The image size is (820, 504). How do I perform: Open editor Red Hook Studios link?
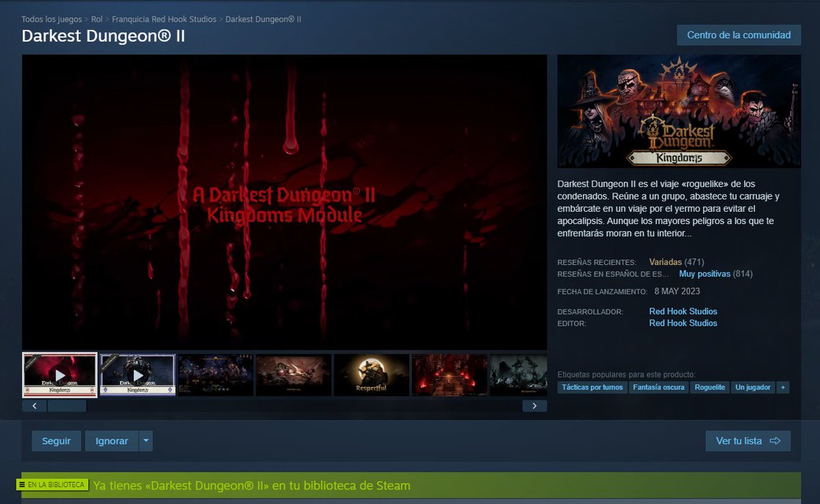tap(683, 323)
